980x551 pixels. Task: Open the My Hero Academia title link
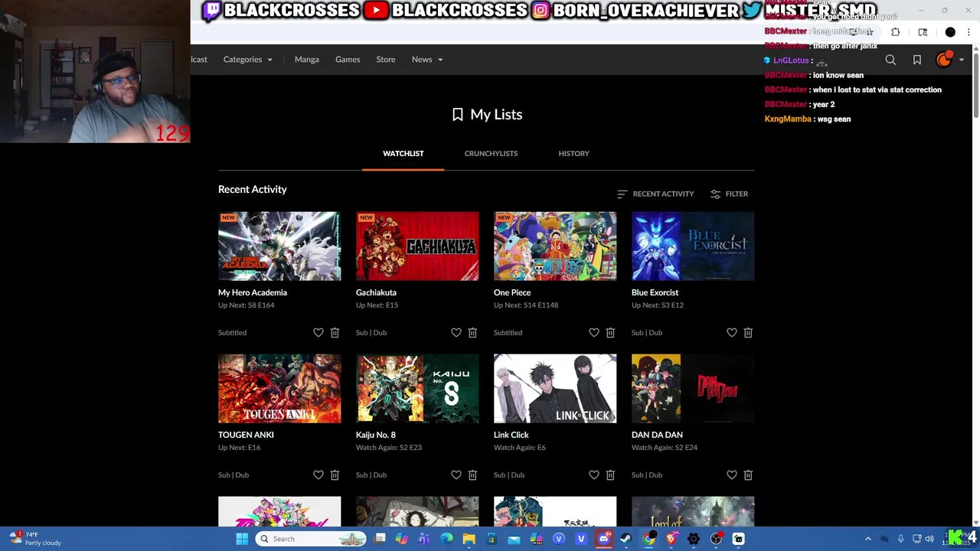[253, 292]
